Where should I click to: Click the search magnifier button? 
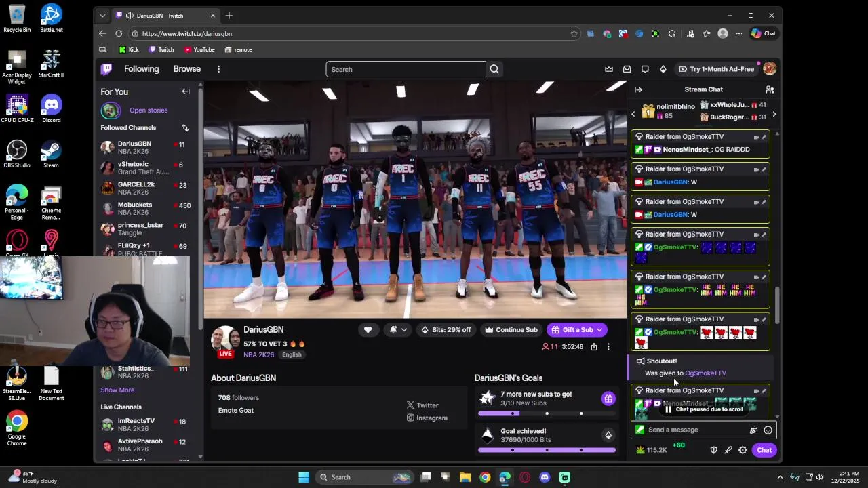tap(494, 69)
